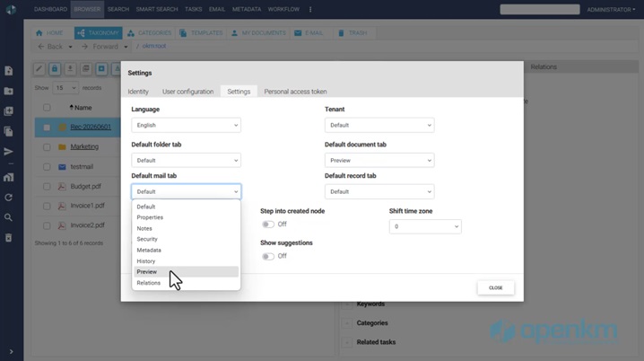Click the OpenKM logo icon

pyautogui.click(x=11, y=10)
